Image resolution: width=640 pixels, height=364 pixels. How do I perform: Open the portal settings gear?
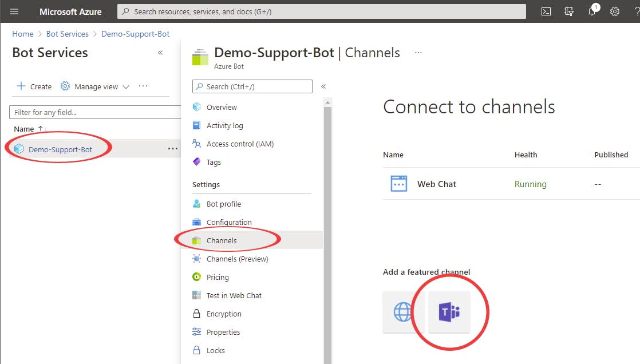615,11
